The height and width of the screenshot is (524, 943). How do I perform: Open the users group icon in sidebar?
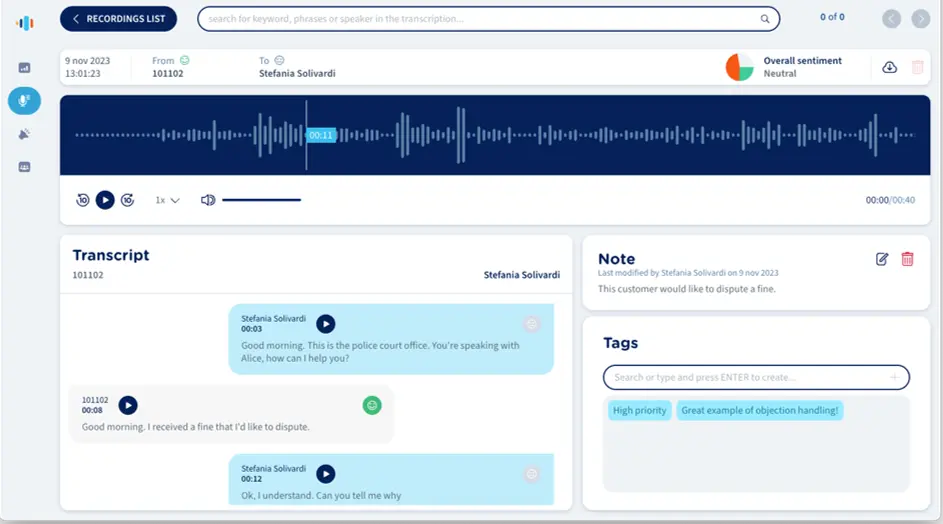pos(24,167)
